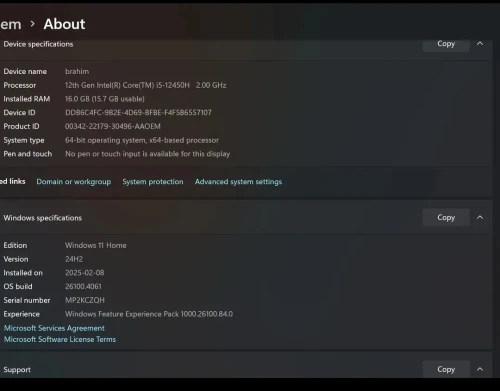Select device name value brahim

point(77,71)
